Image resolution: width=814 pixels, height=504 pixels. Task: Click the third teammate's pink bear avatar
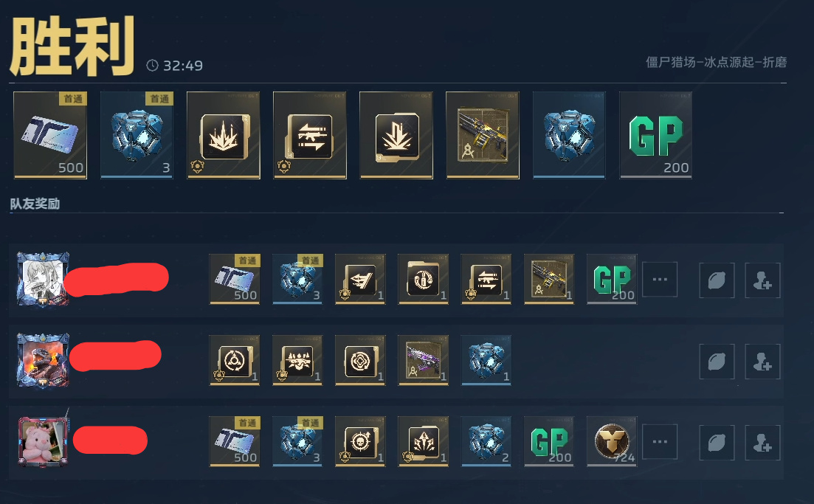[x=43, y=441]
